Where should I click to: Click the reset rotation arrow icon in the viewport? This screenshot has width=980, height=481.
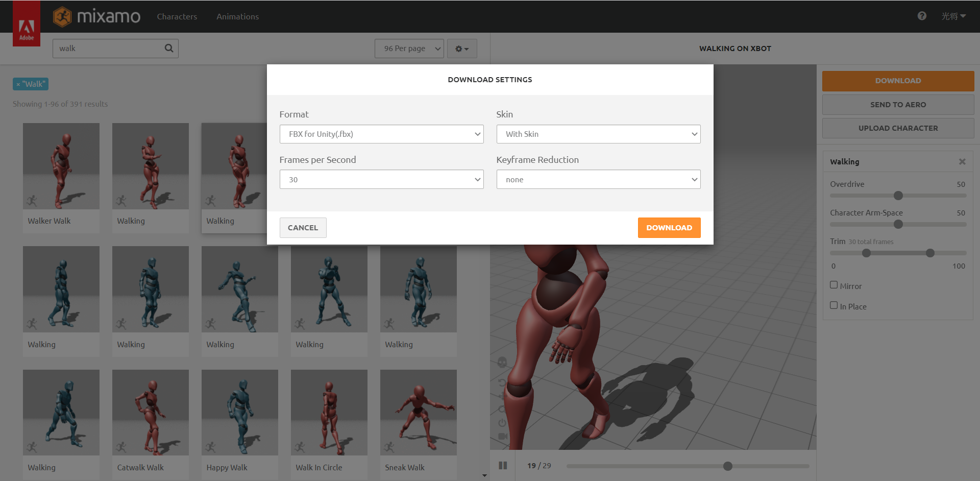tap(503, 382)
